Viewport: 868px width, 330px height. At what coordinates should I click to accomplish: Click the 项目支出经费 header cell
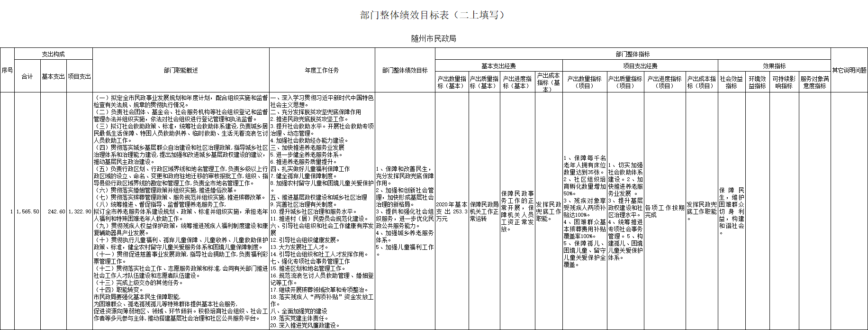[x=640, y=66]
